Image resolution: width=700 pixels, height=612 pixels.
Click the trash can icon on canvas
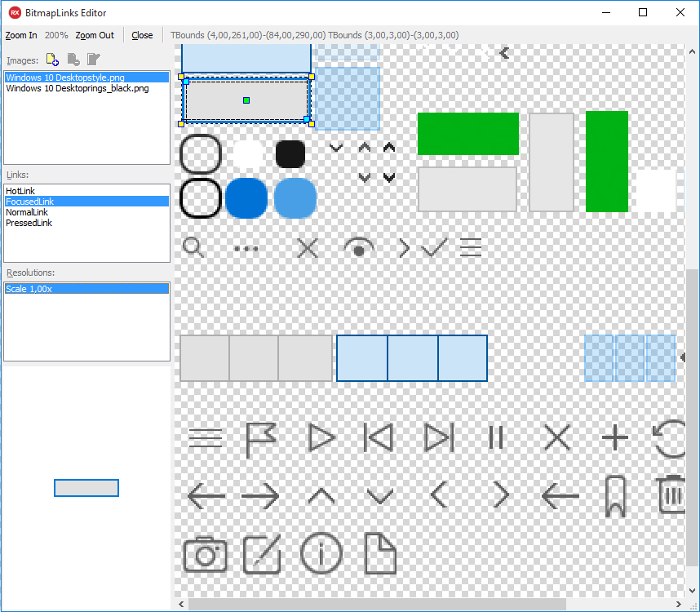coord(671,494)
